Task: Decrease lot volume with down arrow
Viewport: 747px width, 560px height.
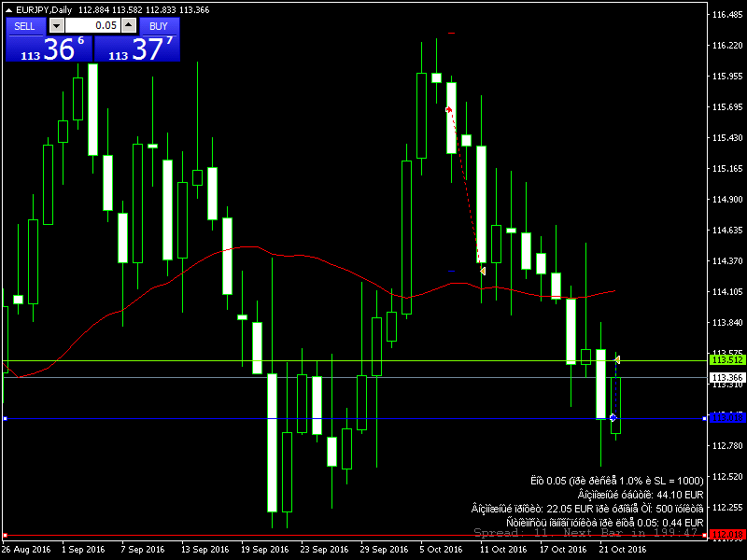Action: coord(57,26)
